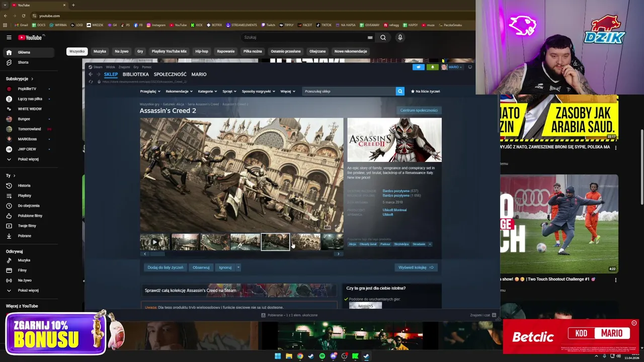This screenshot has height=362, width=644.
Task: Open the Steam notifications bell
Action: point(432,67)
